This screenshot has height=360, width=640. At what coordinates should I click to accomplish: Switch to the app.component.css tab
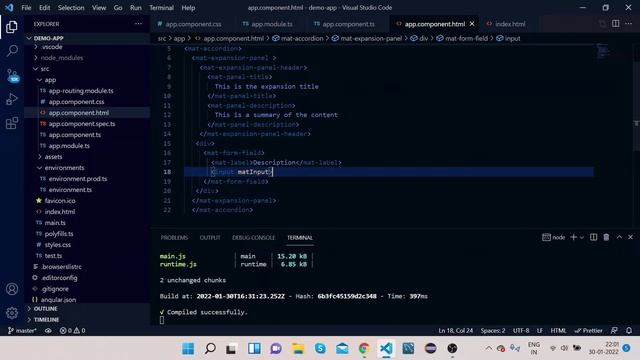pos(190,24)
